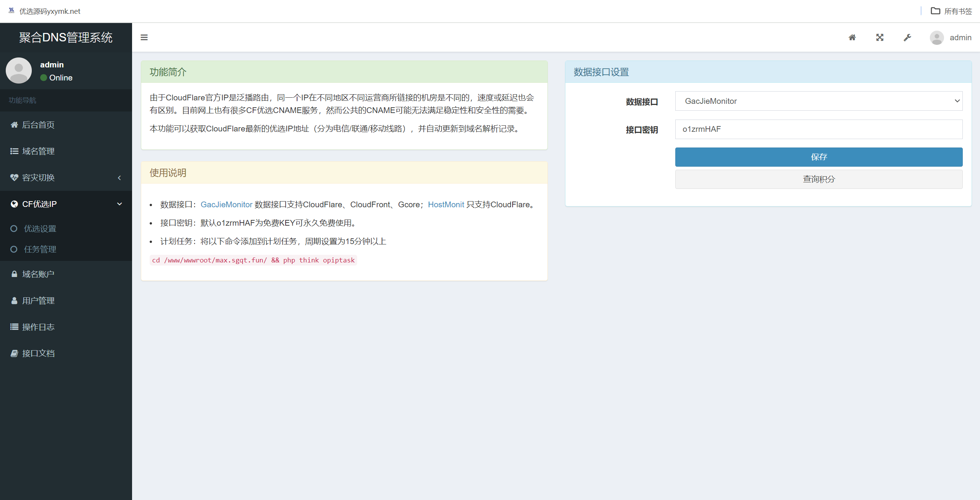980x500 pixels.
Task: Click the 查询积分 button
Action: [818, 179]
